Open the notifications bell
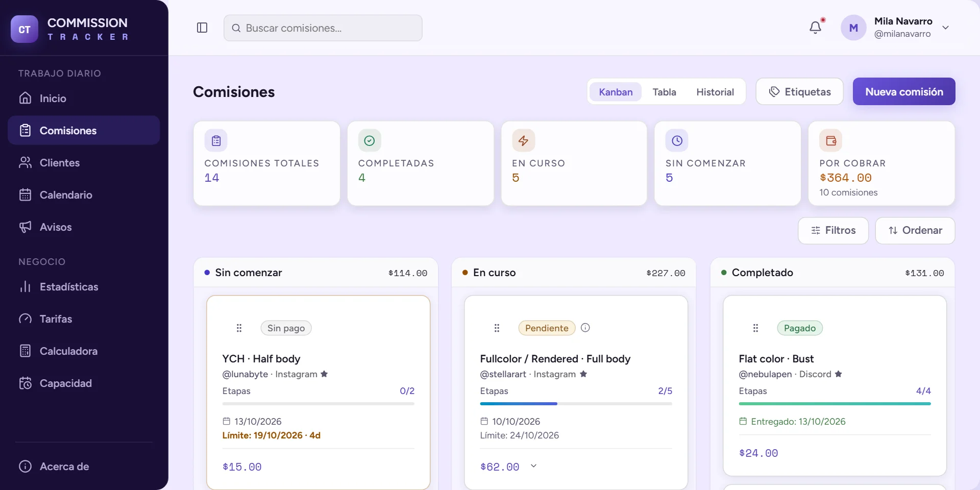 [816, 28]
